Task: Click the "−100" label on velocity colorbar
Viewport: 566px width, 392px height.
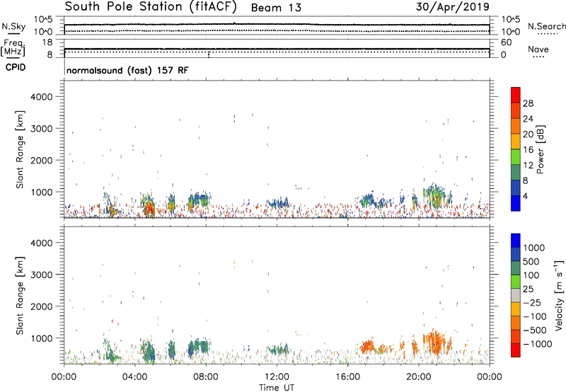Action: point(534,316)
